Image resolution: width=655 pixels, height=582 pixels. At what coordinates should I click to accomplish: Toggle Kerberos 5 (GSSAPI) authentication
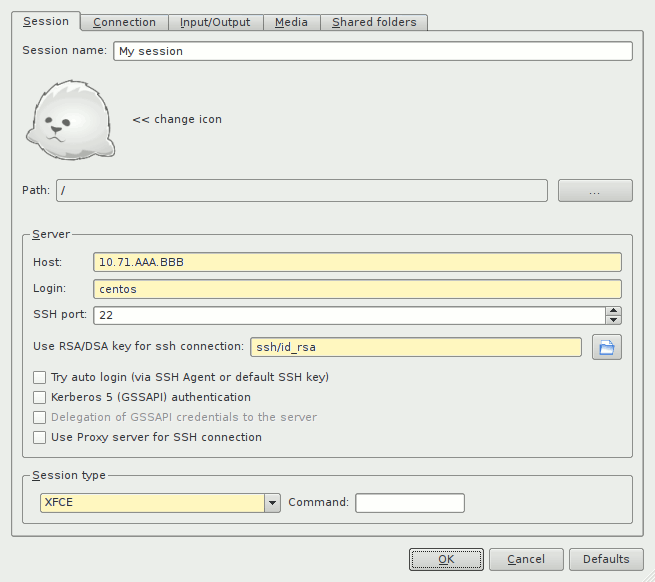coord(40,397)
